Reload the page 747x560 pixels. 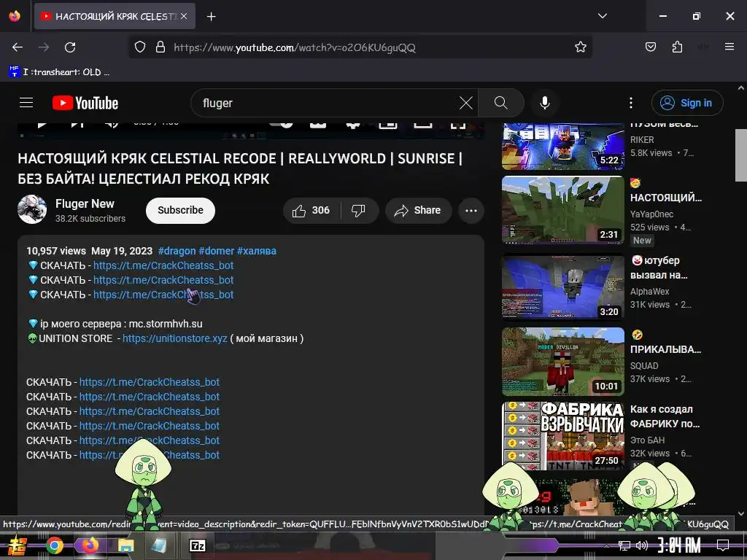(x=70, y=47)
